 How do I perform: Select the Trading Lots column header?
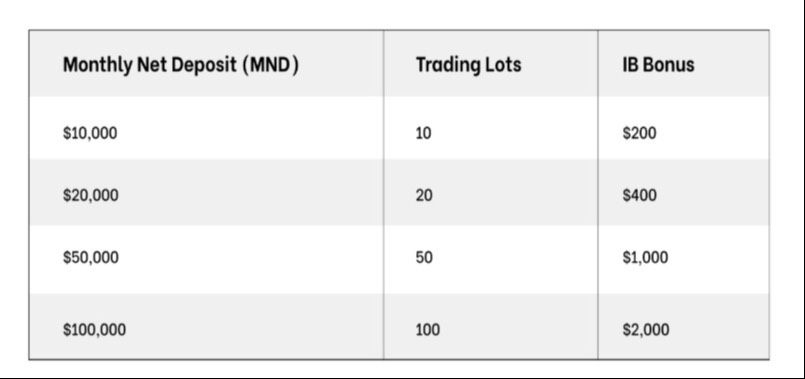(468, 65)
